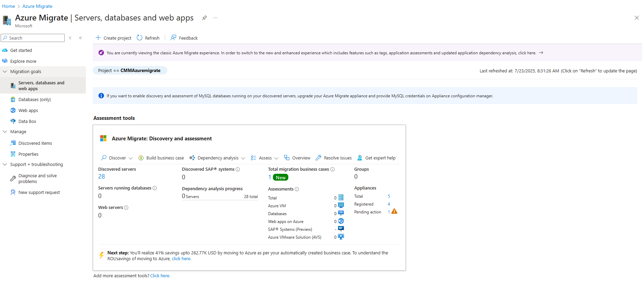Click the green New badge

click(280, 177)
